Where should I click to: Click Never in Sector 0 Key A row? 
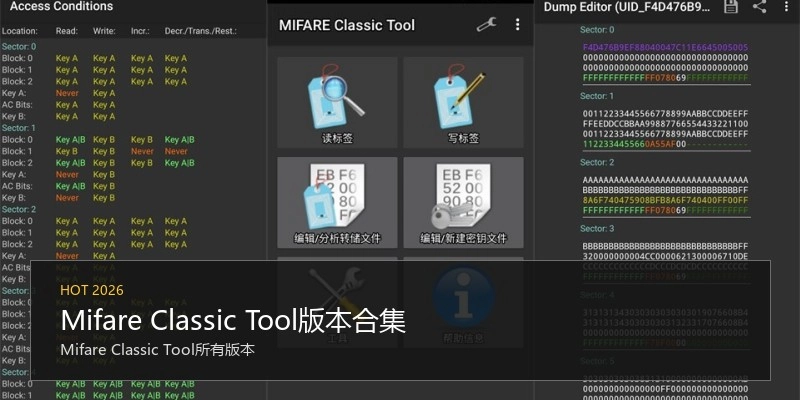coord(67,93)
